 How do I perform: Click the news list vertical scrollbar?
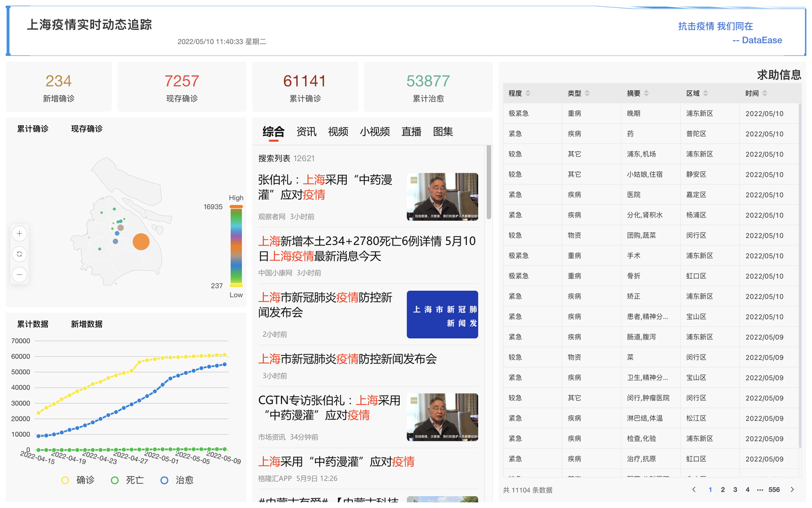coord(488,182)
